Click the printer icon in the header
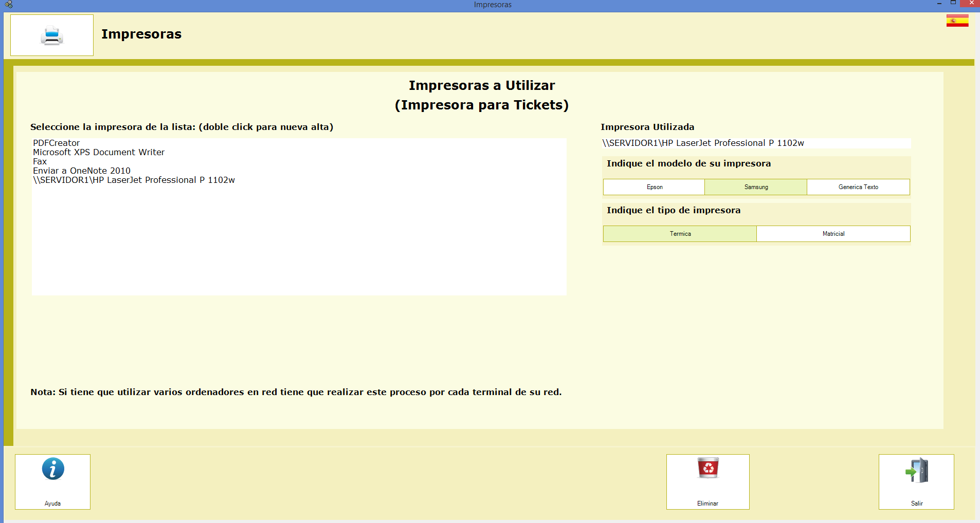 [x=52, y=35]
